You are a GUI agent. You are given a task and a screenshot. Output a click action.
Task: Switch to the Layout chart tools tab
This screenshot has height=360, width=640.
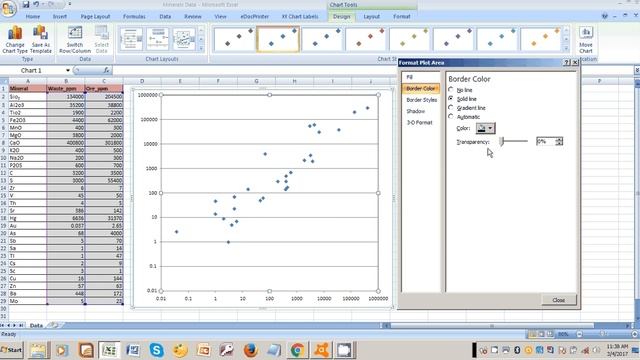(x=371, y=17)
